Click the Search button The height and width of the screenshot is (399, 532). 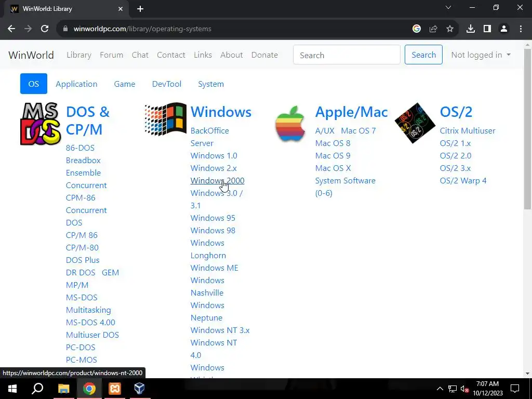423,55
